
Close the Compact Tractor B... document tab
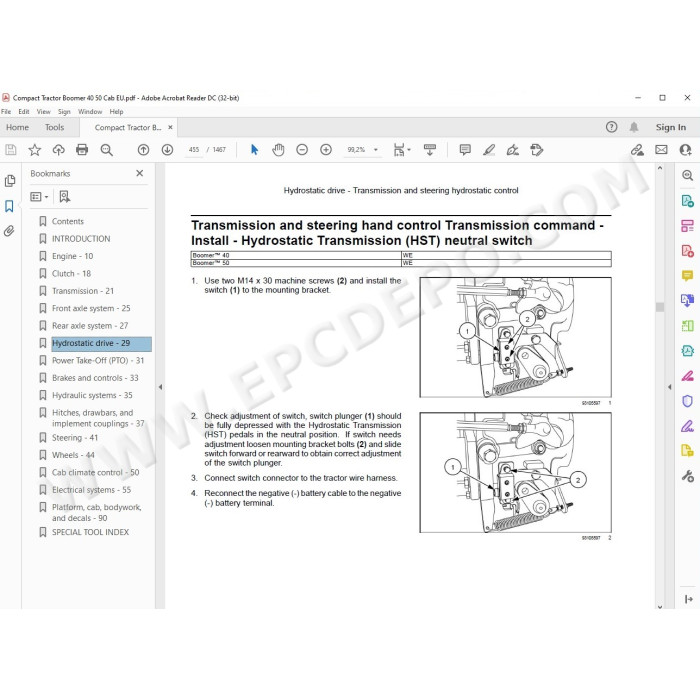pyautogui.click(x=170, y=127)
